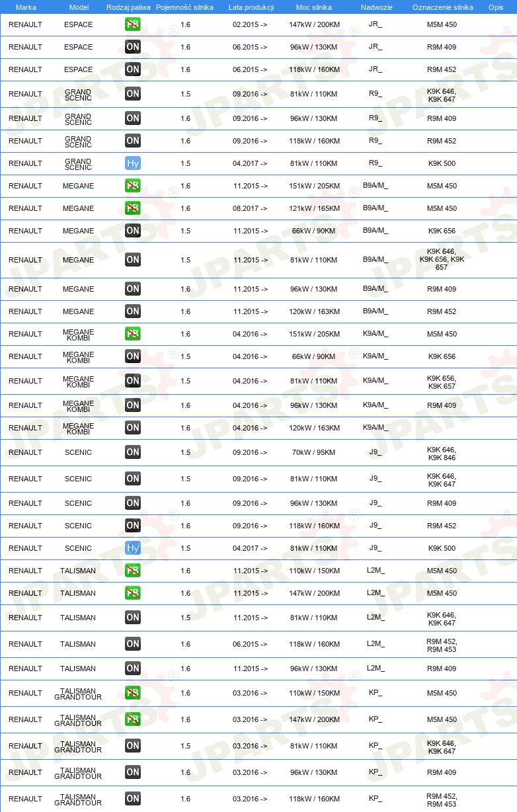Image resolution: width=517 pixels, height=812 pixels.
Task: Click the Lata produkcji column header
Action: (x=251, y=7)
